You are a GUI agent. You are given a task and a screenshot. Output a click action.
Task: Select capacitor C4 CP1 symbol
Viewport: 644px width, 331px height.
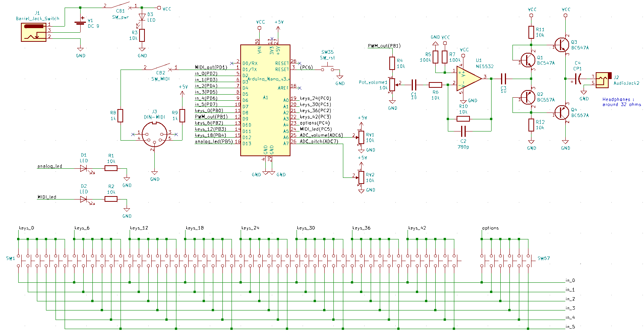click(578, 79)
